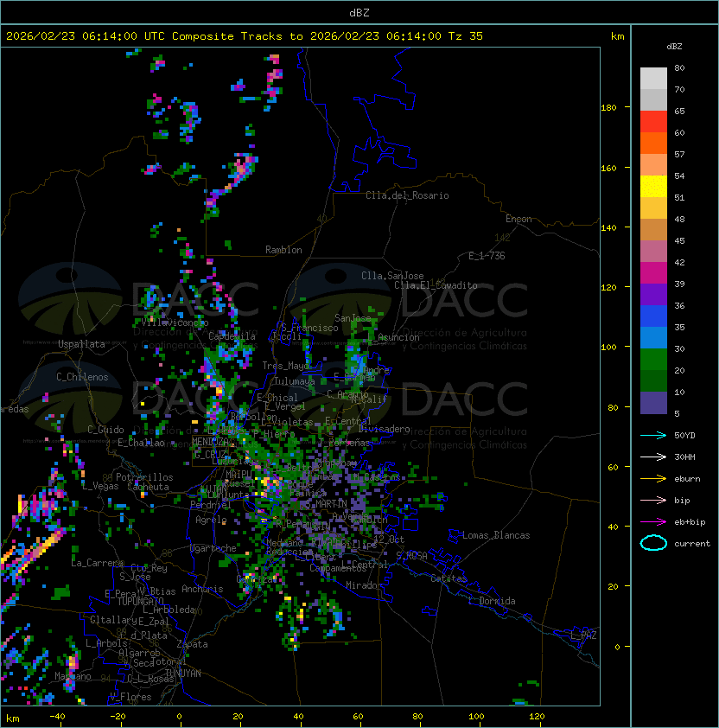Click the 'Clla.del_Rosario' map label
Viewport: 719px width, 728px height.
[x=407, y=195]
